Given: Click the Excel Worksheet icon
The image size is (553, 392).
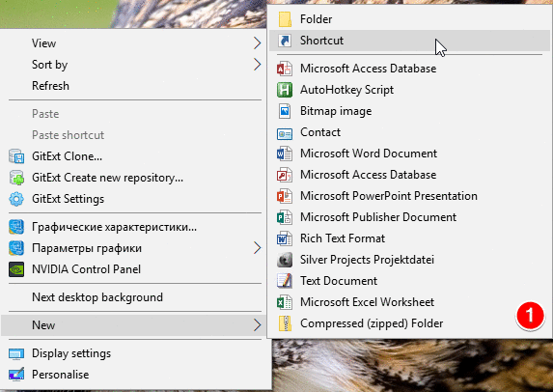Looking at the screenshot, I should (285, 302).
